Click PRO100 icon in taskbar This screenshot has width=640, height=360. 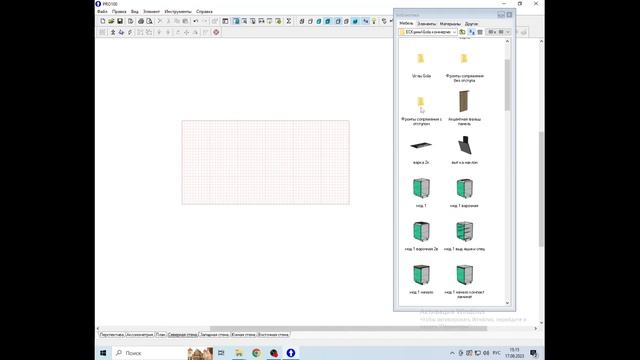point(291,353)
